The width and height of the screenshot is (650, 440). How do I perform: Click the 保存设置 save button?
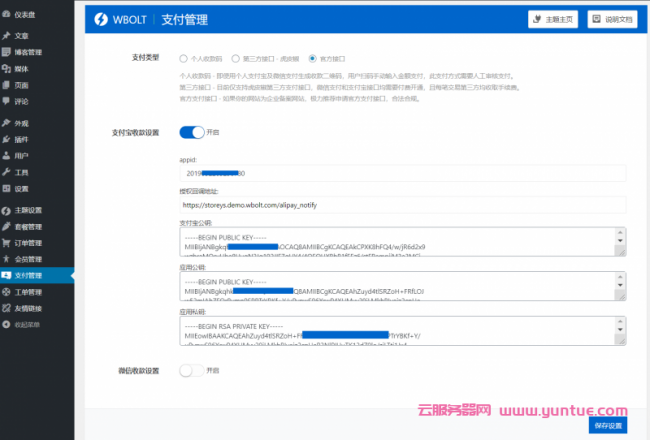point(608,425)
